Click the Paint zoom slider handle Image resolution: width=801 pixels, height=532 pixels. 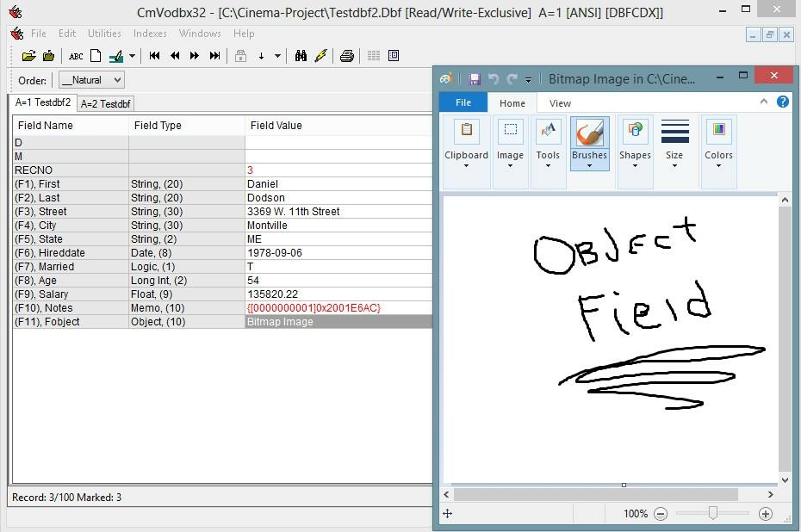pos(712,514)
